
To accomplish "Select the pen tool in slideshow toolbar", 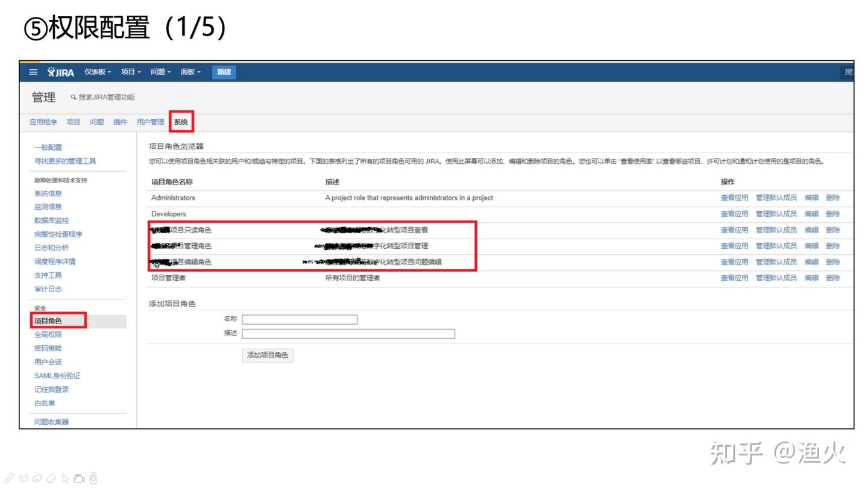I will pyautogui.click(x=10, y=479).
